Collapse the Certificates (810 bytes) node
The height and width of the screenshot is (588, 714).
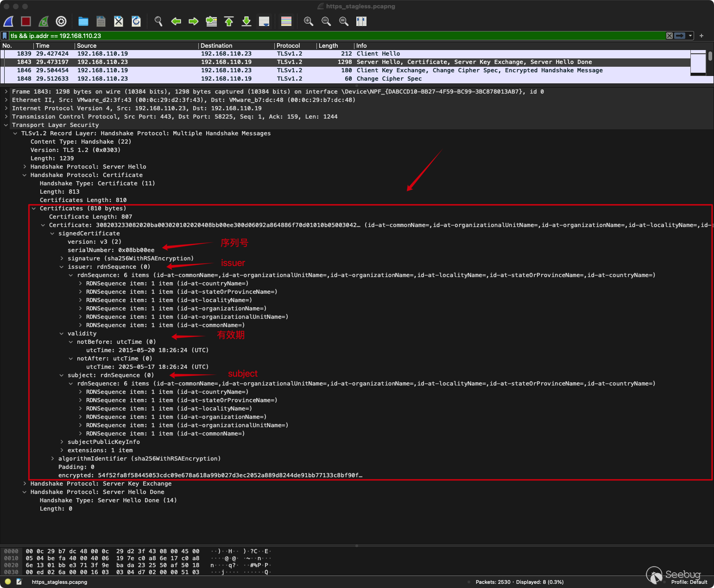pyautogui.click(x=34, y=209)
